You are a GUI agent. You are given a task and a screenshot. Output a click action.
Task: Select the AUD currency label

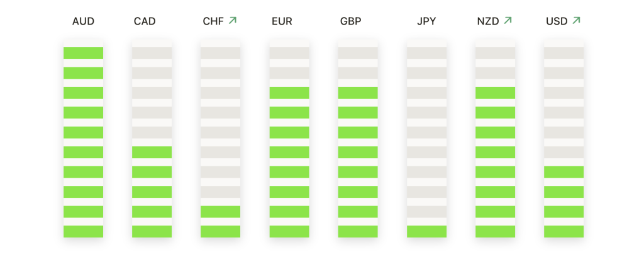pyautogui.click(x=84, y=21)
